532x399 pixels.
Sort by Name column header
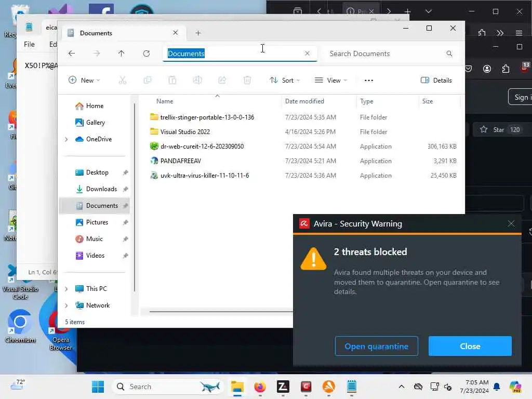(165, 101)
